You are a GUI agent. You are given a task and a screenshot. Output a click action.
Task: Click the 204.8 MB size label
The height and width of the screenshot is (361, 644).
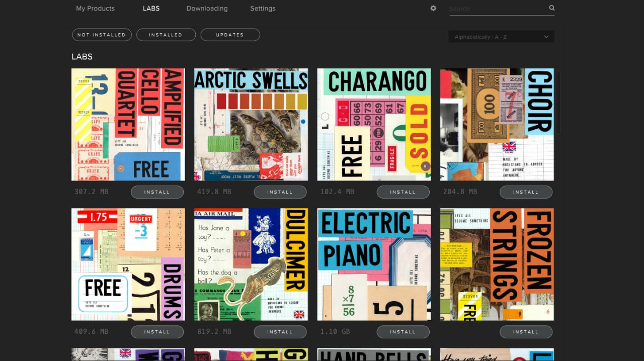pyautogui.click(x=460, y=192)
